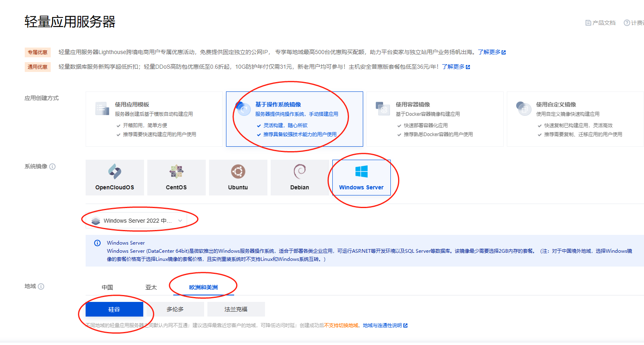Select 法兰克福 as the region
This screenshot has height=345, width=644.
tap(236, 309)
